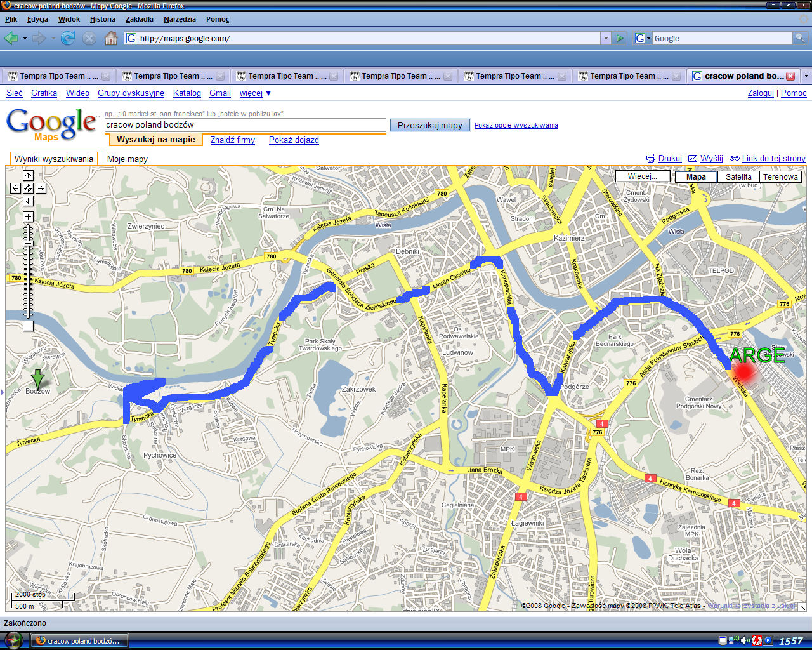Open the Historia menu
The width and height of the screenshot is (812, 650).
point(103,19)
